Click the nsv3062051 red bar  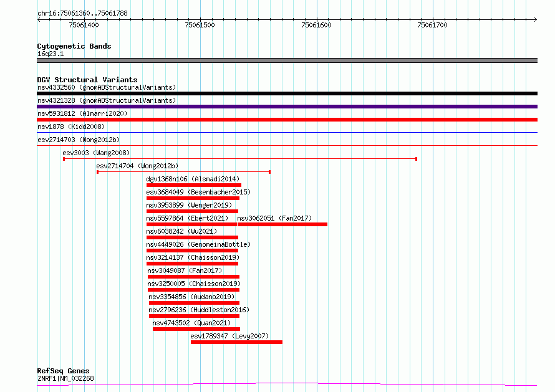[x=282, y=224]
